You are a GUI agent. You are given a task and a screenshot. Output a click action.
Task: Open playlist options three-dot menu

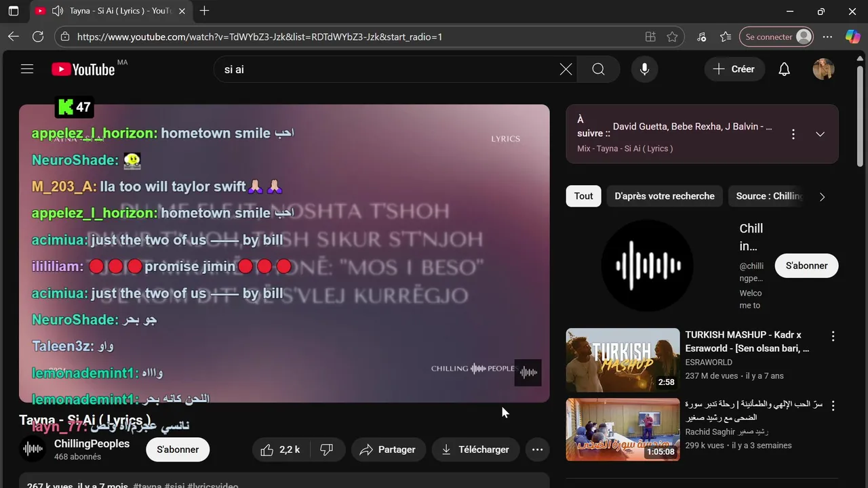[793, 134]
